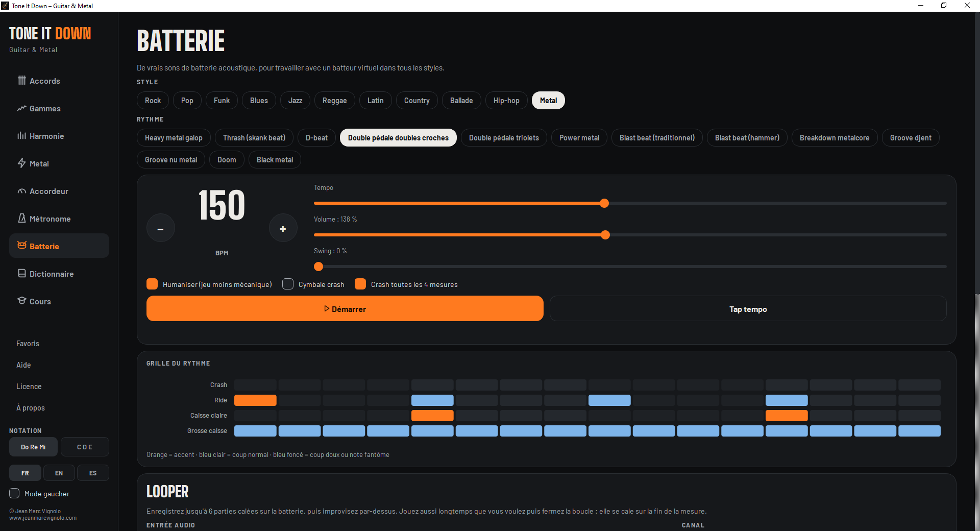Open the Licence page
Screen dimensions: 980x531
click(x=29, y=387)
